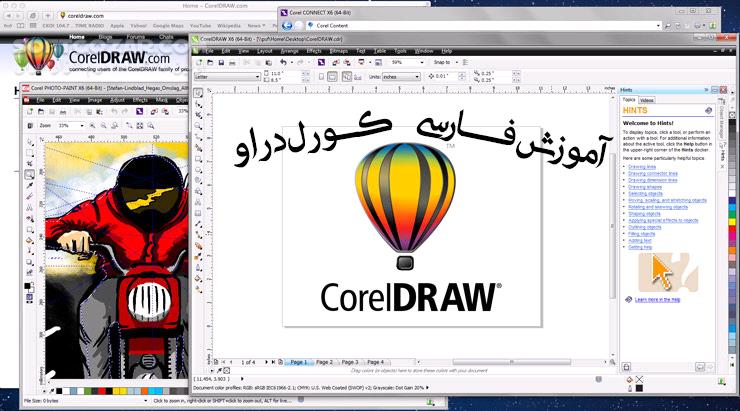The height and width of the screenshot is (411, 740).
Task: Click the purple search content icon in CorelDRAW
Action: [321, 62]
